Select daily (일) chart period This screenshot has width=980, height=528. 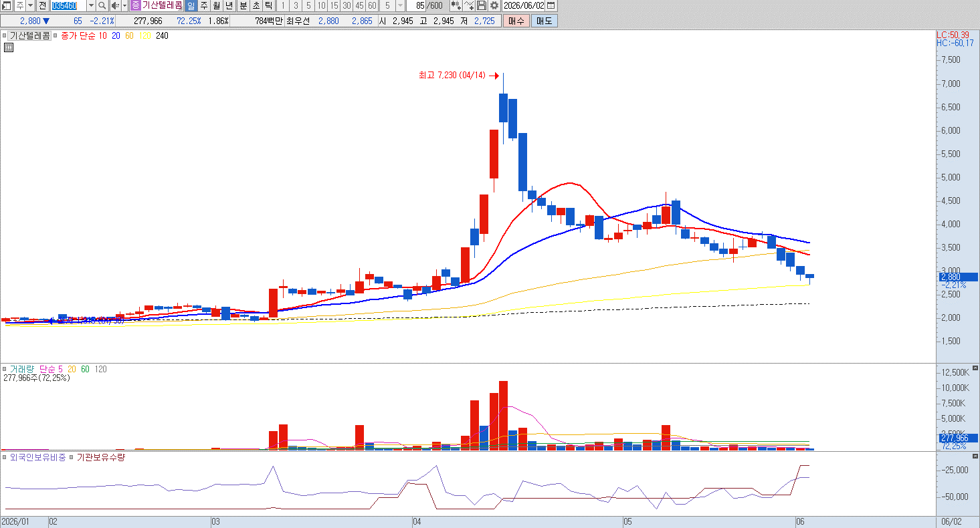(x=191, y=5)
